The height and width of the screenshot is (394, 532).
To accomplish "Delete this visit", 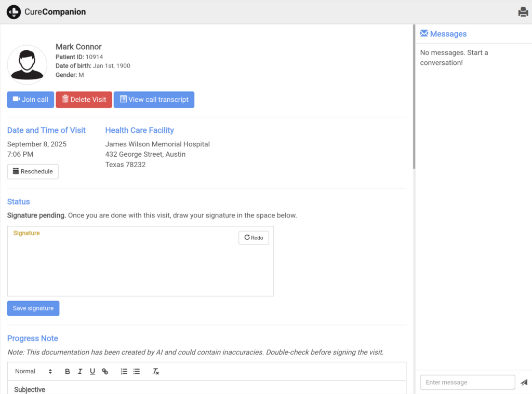I will (84, 100).
